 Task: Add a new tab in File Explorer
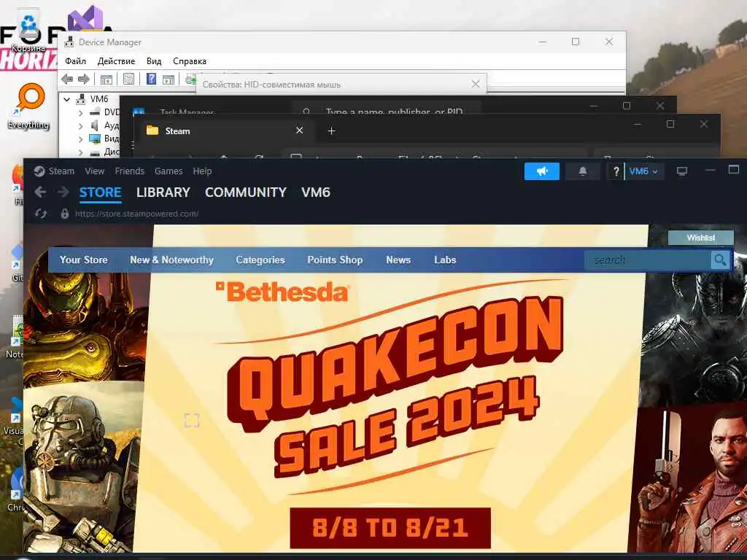point(332,131)
